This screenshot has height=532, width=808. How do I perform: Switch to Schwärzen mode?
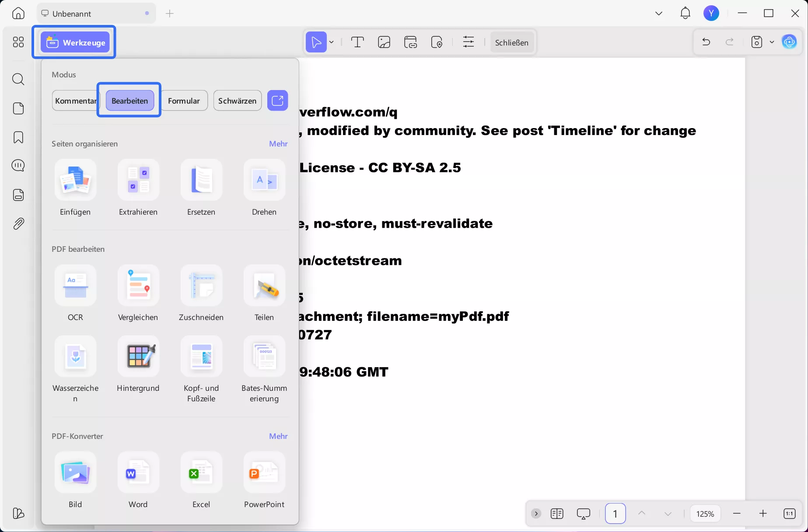pyautogui.click(x=238, y=101)
